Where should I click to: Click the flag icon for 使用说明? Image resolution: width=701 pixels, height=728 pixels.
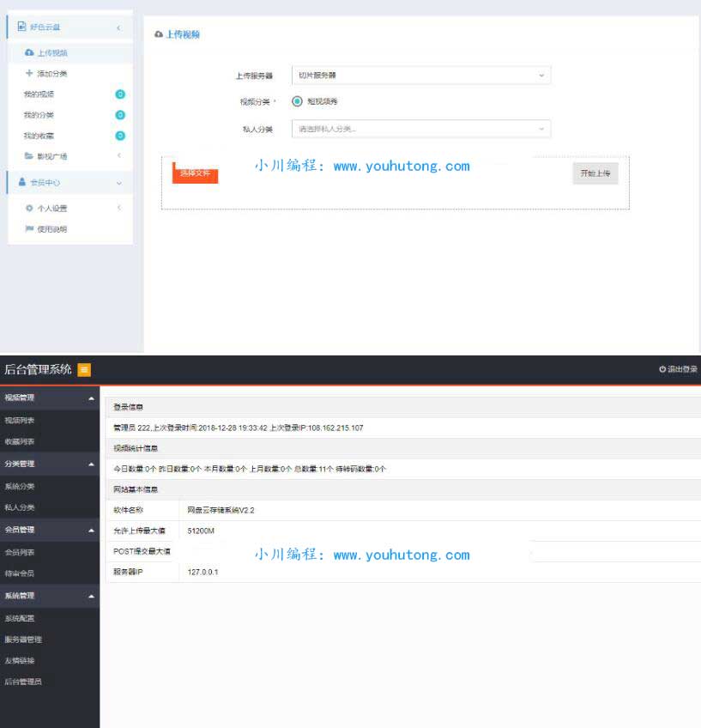coord(29,228)
